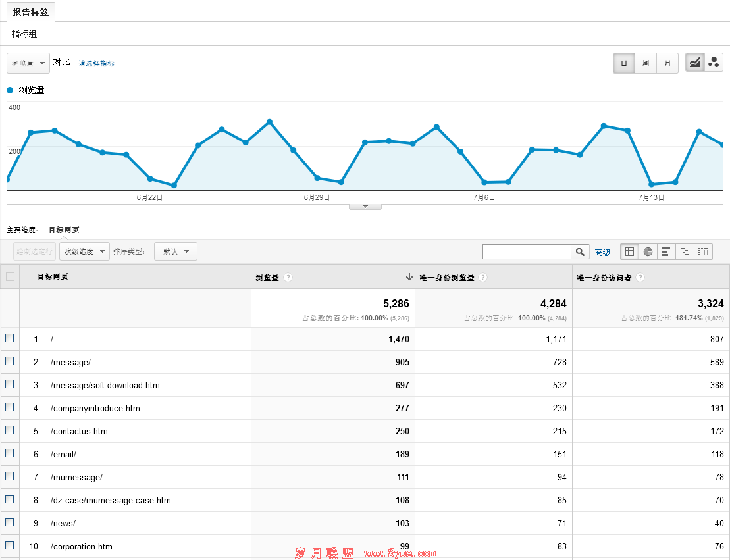Open the /message/ page link
This screenshot has width=730, height=560.
pos(71,362)
